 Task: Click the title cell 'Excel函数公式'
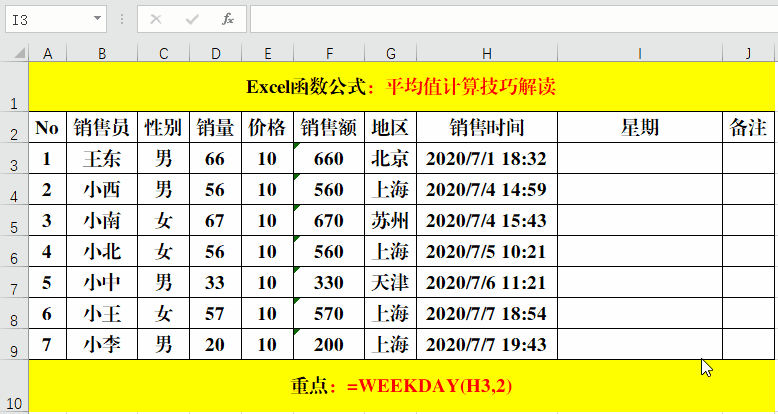(x=401, y=87)
